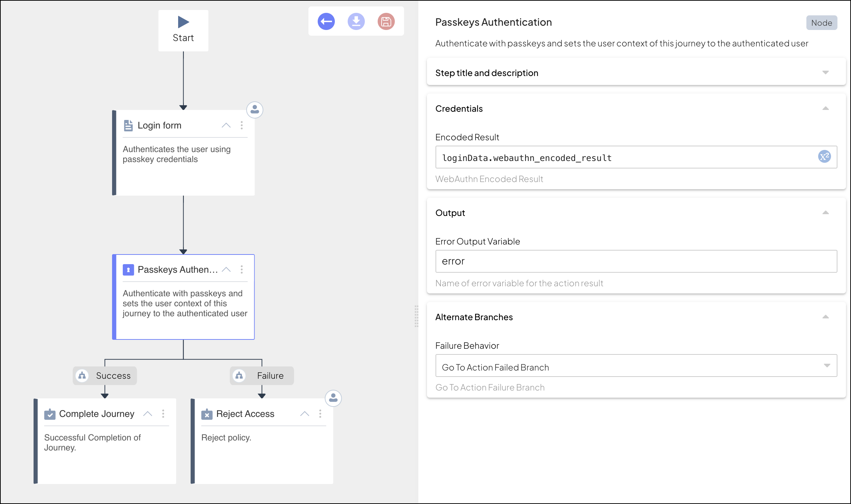
Task: Click the expression toggle in Encoded Result field
Action: [824, 157]
